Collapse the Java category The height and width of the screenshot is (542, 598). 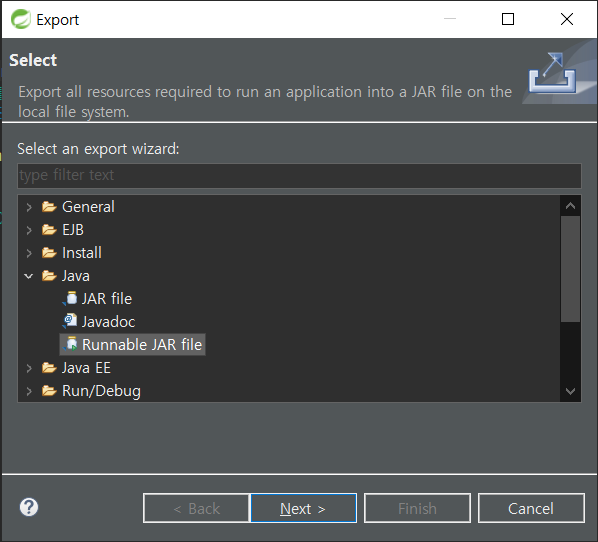pyautogui.click(x=29, y=276)
